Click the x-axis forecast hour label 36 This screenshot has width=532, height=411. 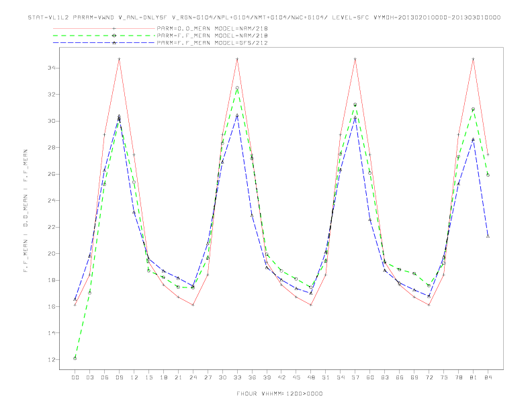[x=252, y=377]
